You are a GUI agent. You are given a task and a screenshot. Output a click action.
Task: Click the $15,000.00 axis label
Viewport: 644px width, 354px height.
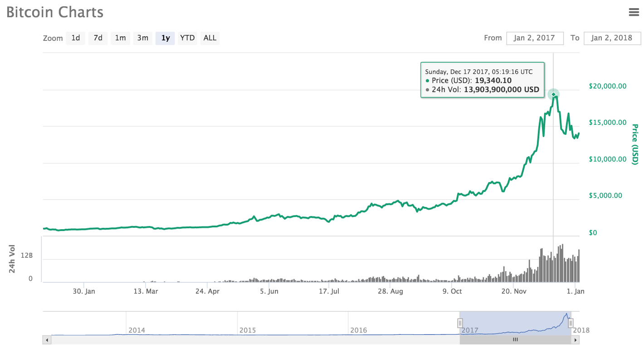[607, 123]
